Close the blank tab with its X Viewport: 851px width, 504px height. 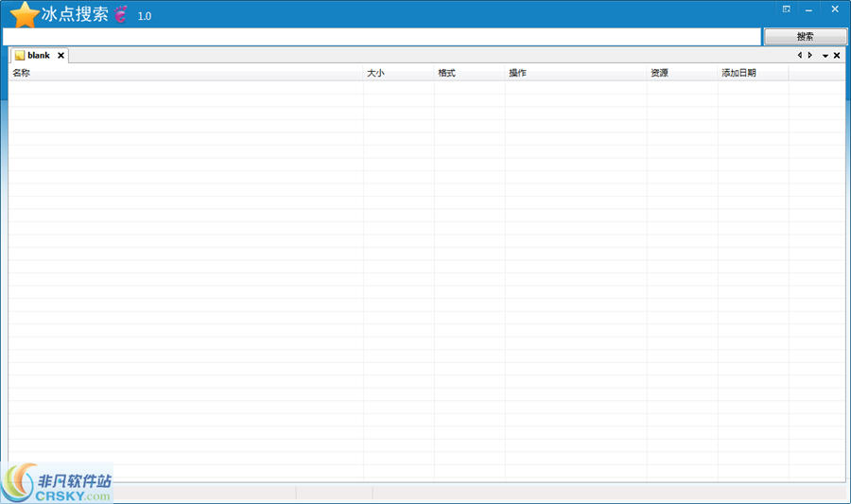[61, 56]
